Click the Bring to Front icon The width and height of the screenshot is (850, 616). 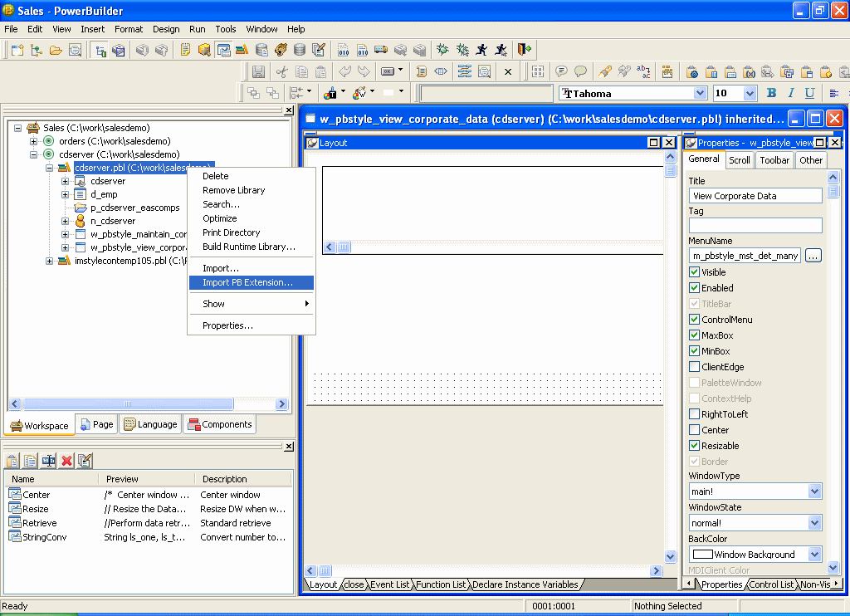click(253, 93)
